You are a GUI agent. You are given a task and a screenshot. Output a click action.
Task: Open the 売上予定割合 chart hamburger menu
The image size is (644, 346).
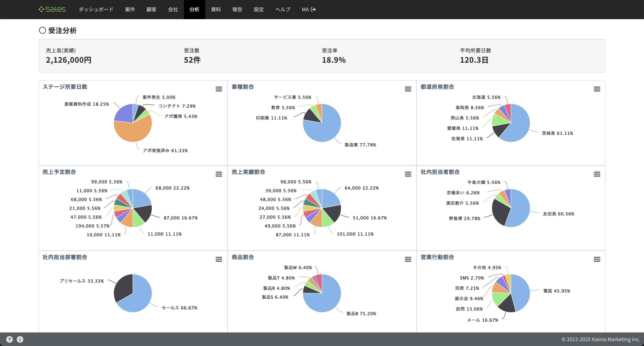pyautogui.click(x=219, y=174)
